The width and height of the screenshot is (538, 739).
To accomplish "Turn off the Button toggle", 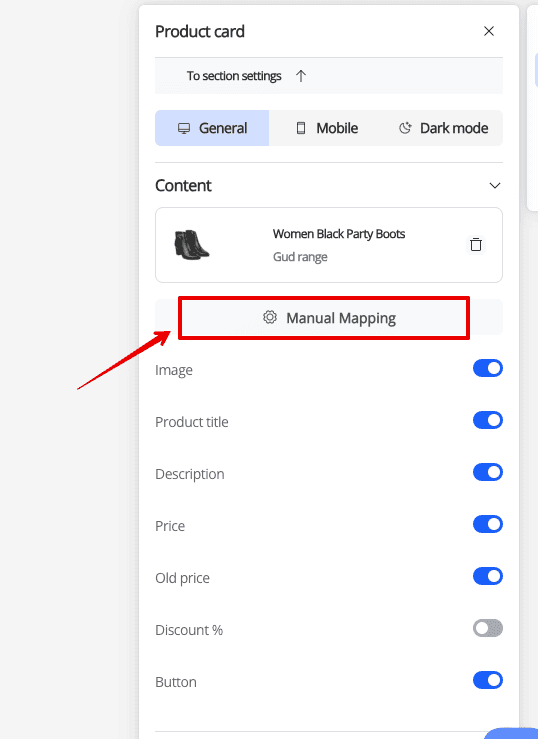I will [x=488, y=680].
